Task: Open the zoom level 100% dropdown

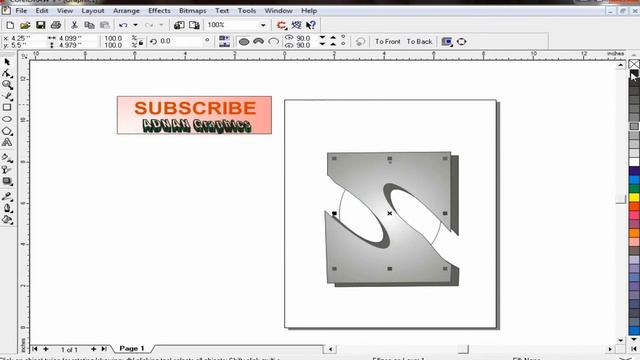Action: (x=263, y=25)
